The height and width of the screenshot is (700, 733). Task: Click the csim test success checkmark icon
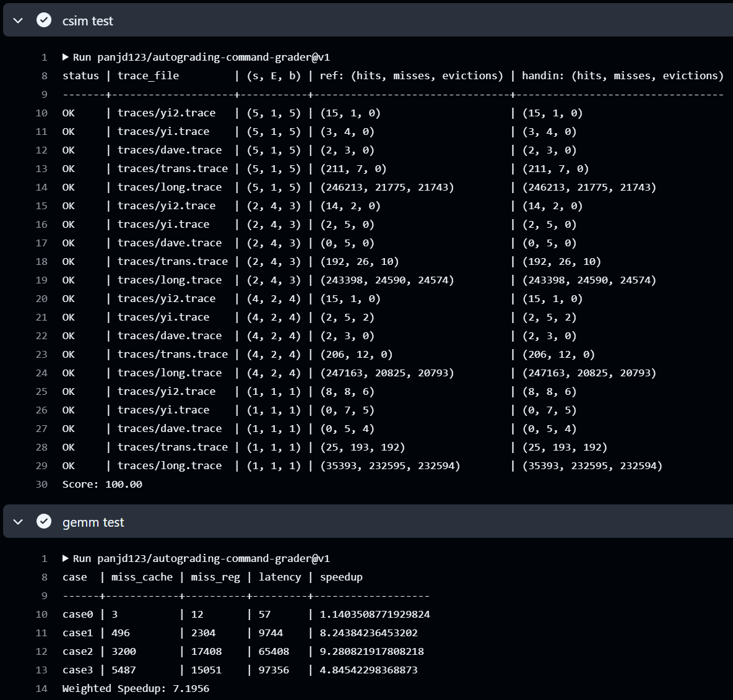(x=44, y=20)
